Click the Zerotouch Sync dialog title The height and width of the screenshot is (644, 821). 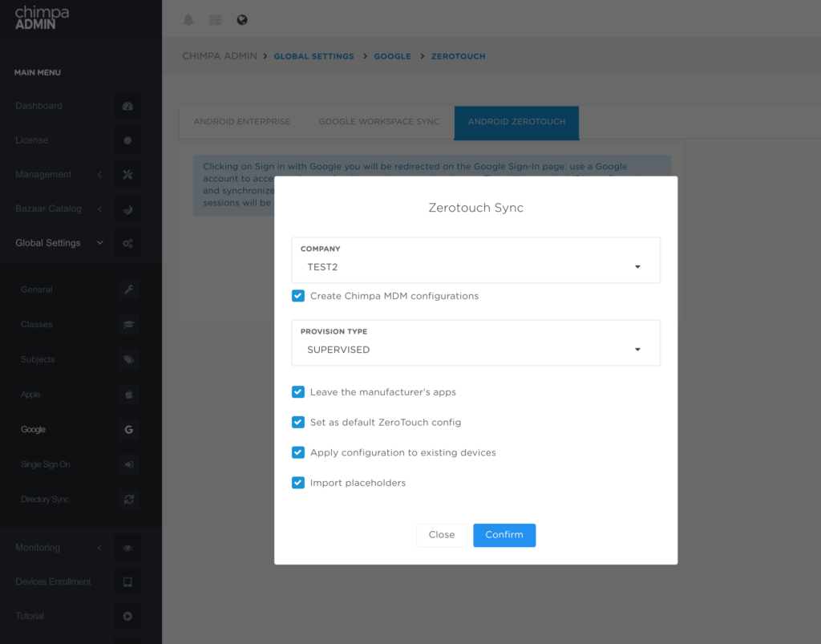[x=476, y=208]
